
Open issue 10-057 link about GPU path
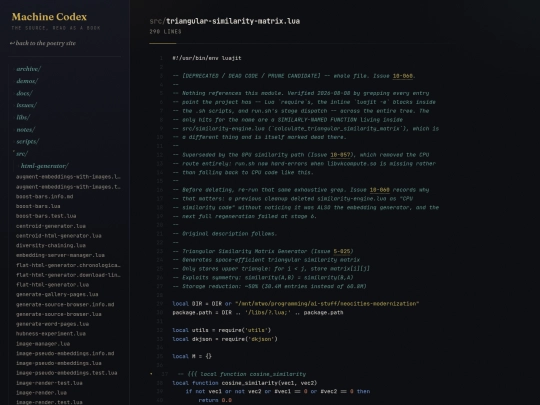340,155
